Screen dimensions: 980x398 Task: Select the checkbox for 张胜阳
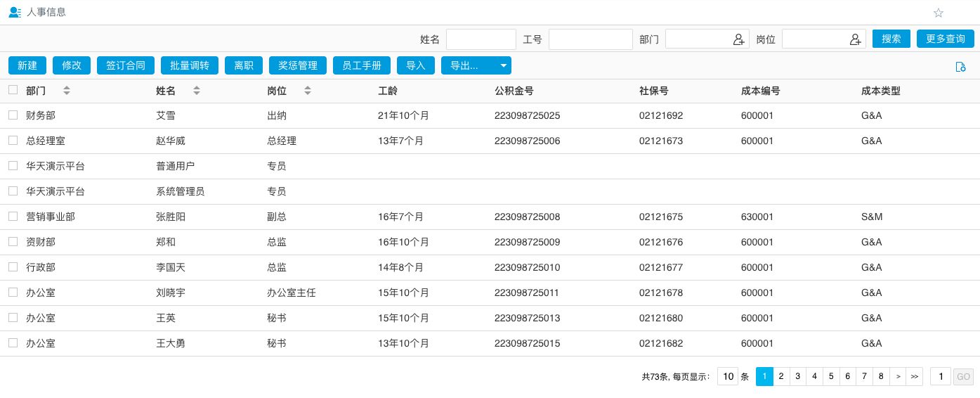click(13, 217)
